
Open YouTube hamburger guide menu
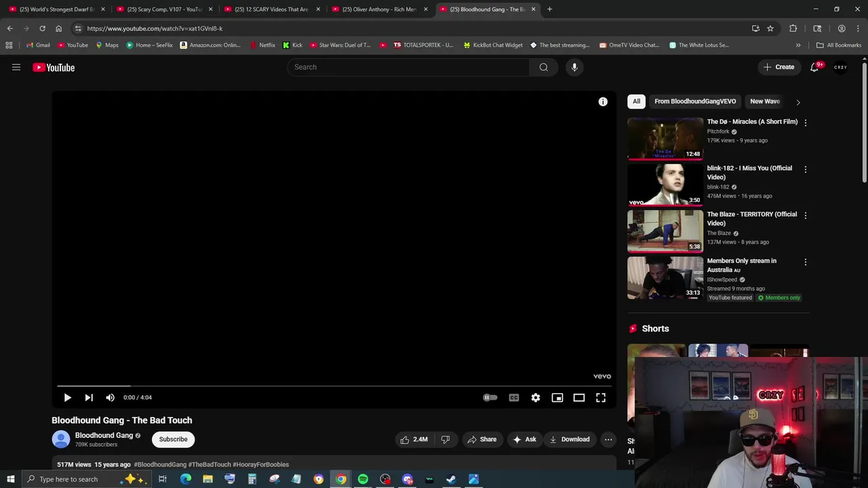point(16,67)
